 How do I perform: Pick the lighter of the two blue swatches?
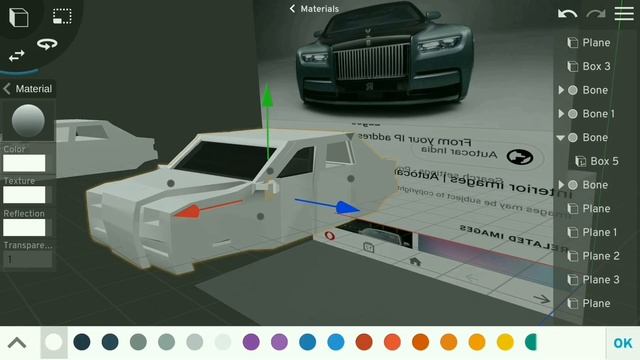click(336, 342)
